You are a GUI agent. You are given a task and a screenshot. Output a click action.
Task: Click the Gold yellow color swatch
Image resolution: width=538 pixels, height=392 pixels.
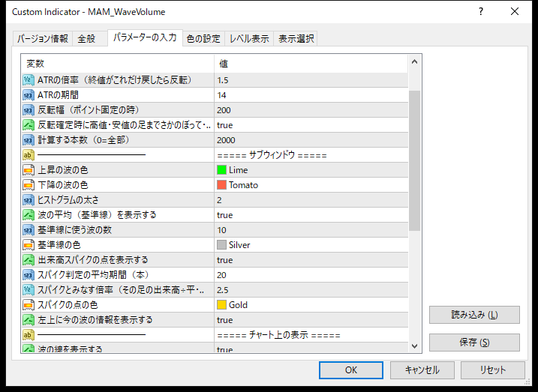pos(221,305)
